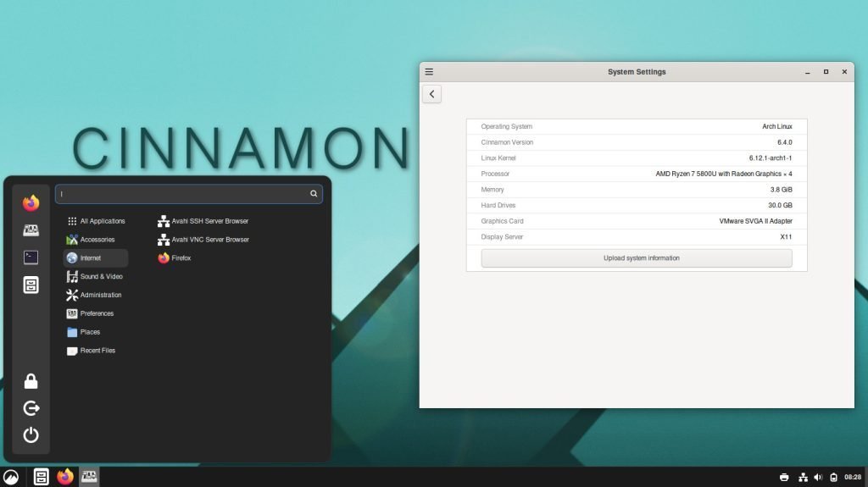Log out using menu sidebar icon
The image size is (868, 487).
point(31,408)
